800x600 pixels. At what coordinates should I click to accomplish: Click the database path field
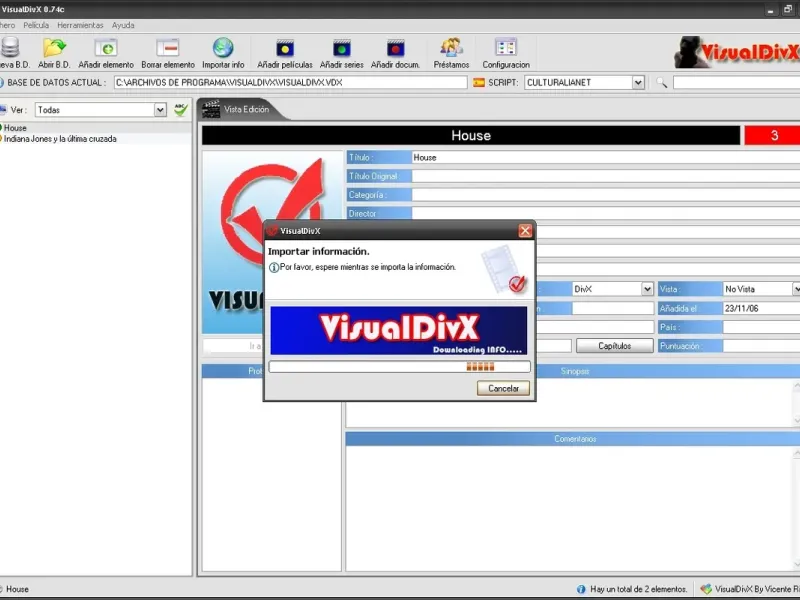290,82
